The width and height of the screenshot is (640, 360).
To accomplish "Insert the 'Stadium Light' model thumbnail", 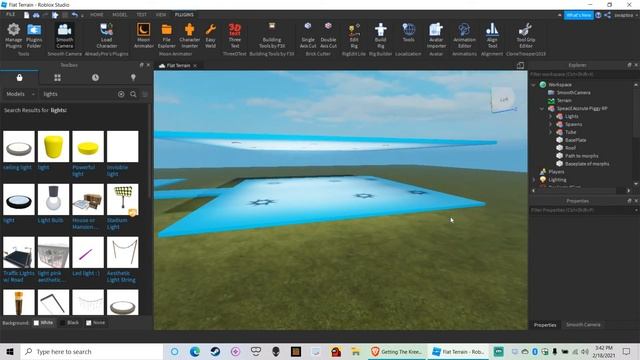I will tap(122, 200).
